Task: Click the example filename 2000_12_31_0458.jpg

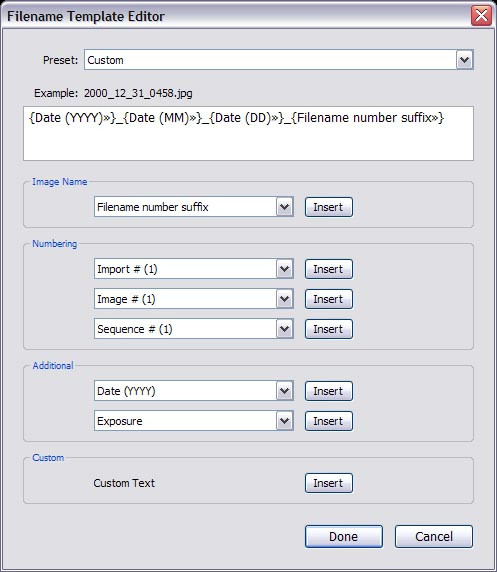Action: point(138,93)
